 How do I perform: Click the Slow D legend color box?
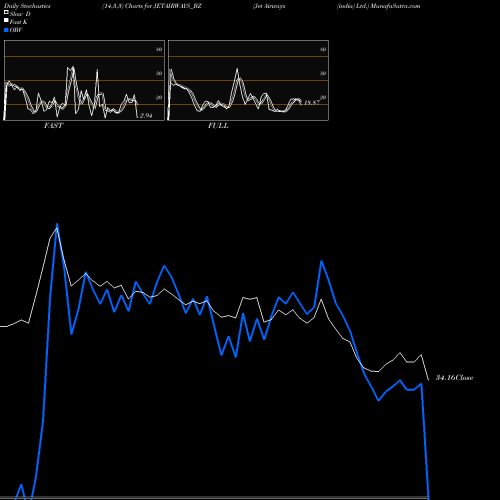point(6,12)
